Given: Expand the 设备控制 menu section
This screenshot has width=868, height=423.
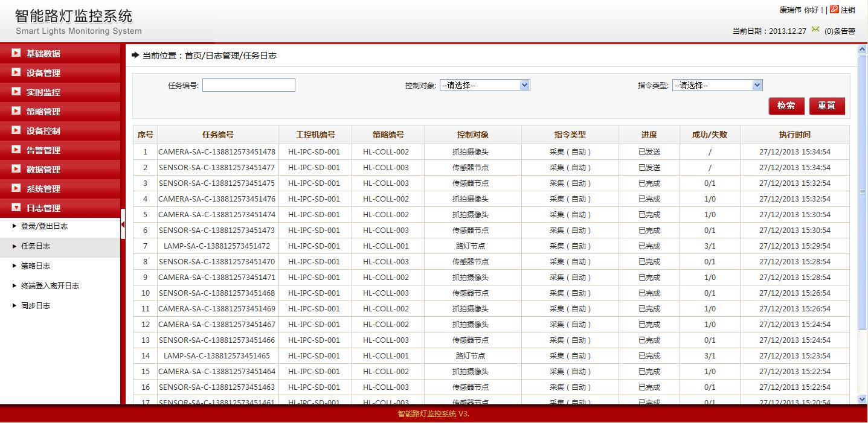Looking at the screenshot, I should 42,131.
